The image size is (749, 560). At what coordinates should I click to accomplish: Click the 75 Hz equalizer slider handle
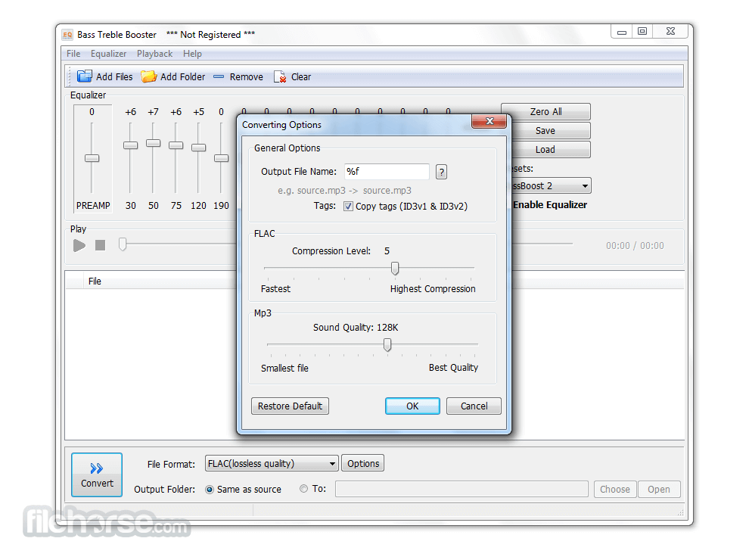click(x=176, y=145)
